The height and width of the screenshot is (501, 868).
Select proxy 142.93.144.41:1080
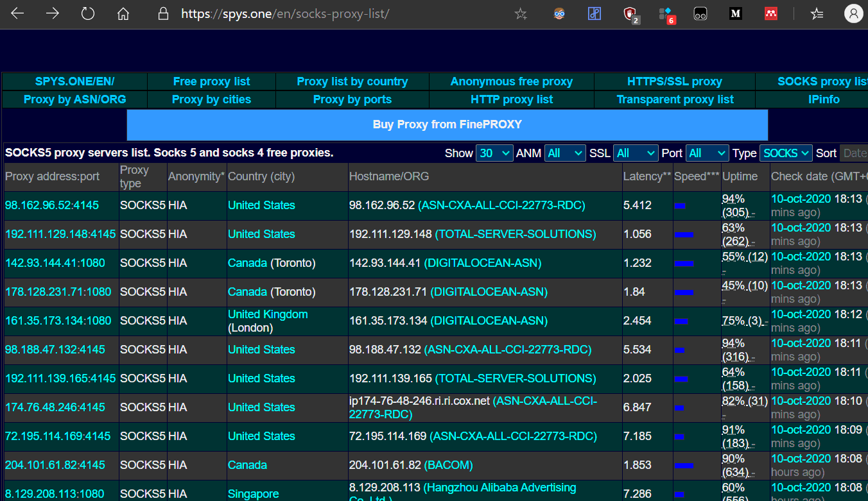pyautogui.click(x=55, y=263)
